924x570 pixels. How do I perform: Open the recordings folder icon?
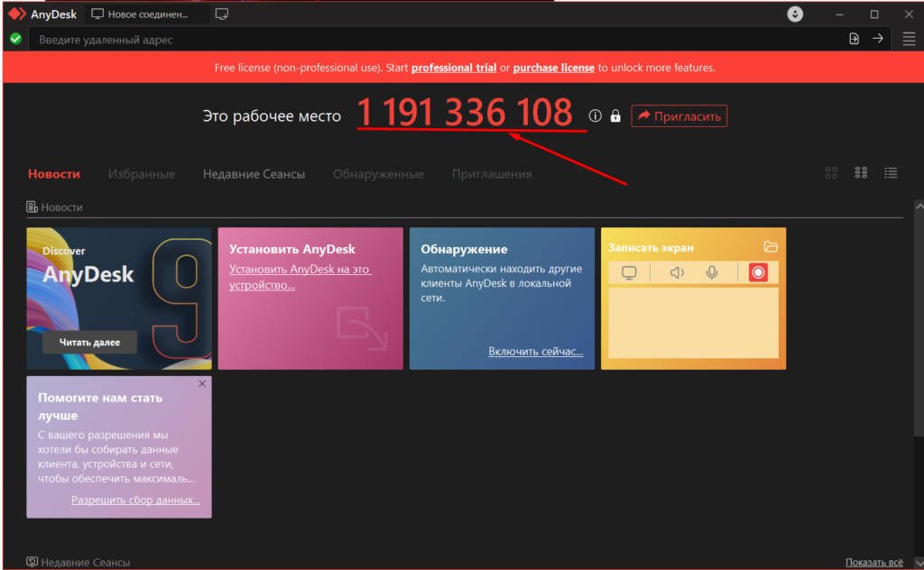coord(770,246)
